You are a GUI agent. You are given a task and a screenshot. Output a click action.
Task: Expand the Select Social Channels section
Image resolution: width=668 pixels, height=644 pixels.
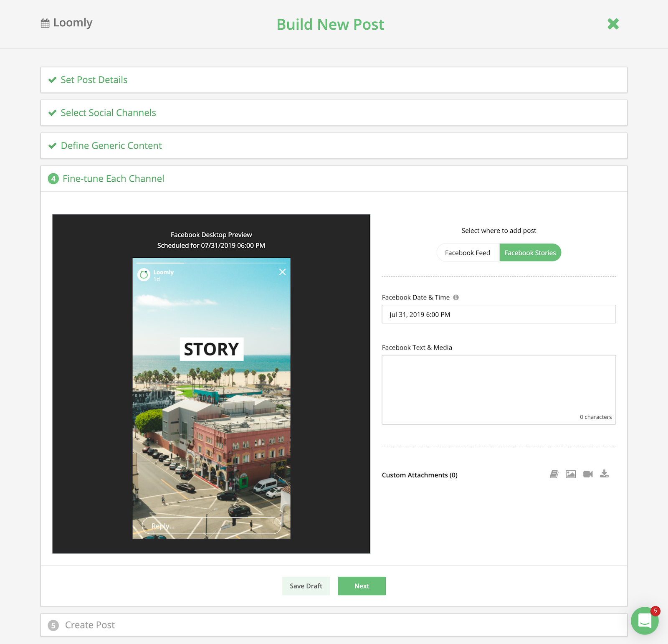click(108, 113)
